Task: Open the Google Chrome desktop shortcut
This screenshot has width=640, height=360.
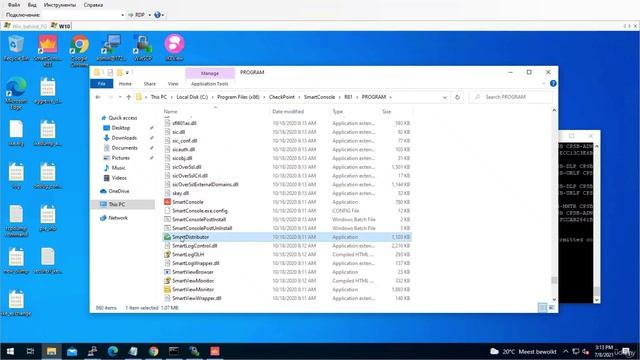Action: pos(80,50)
